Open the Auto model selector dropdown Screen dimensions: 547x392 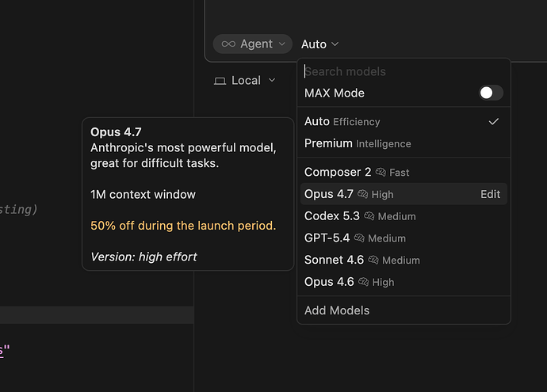[319, 44]
